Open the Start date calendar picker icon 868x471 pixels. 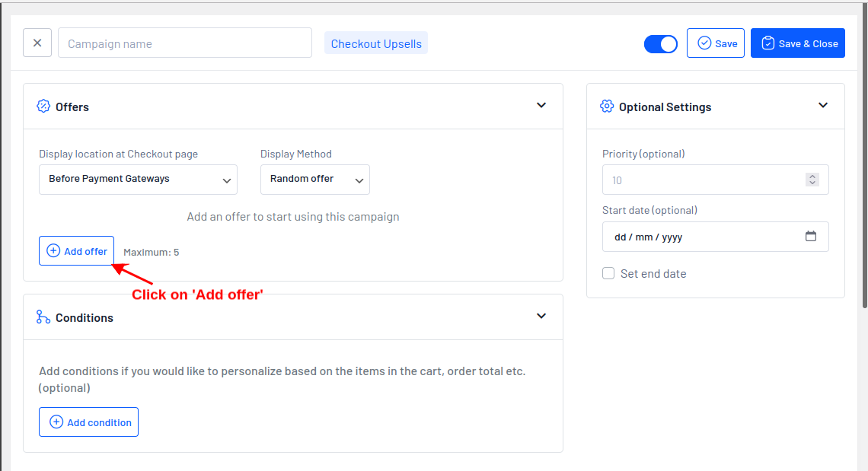(811, 237)
